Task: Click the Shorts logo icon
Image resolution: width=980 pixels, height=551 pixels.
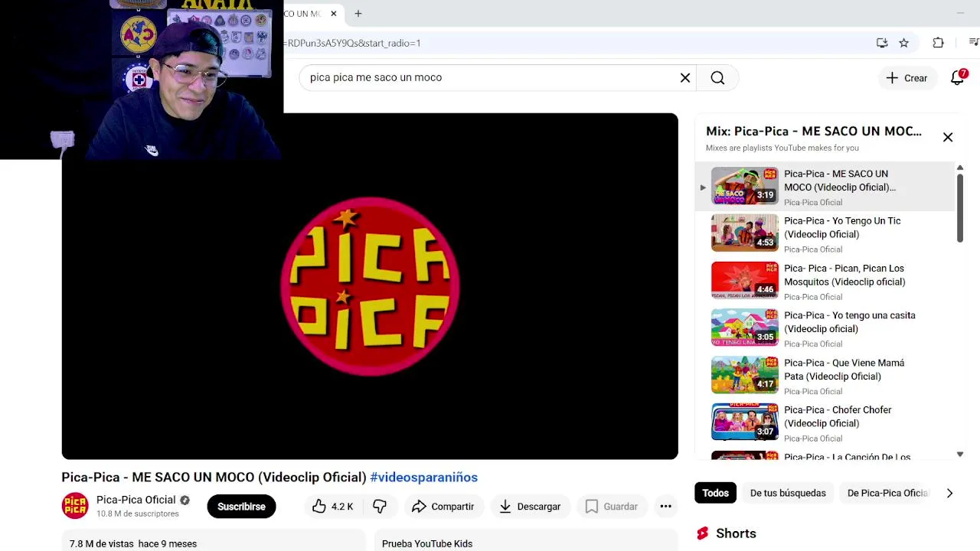Action: [x=702, y=533]
